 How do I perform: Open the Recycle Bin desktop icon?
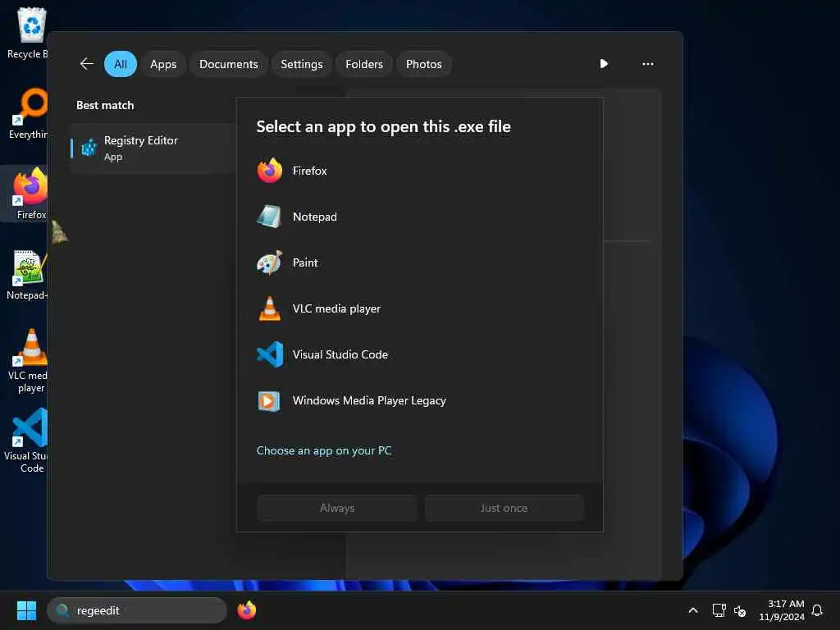[x=28, y=33]
